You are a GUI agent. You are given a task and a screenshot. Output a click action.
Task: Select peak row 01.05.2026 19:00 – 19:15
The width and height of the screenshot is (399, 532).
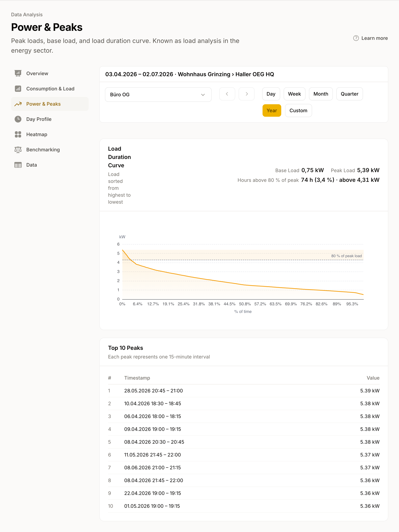click(244, 506)
